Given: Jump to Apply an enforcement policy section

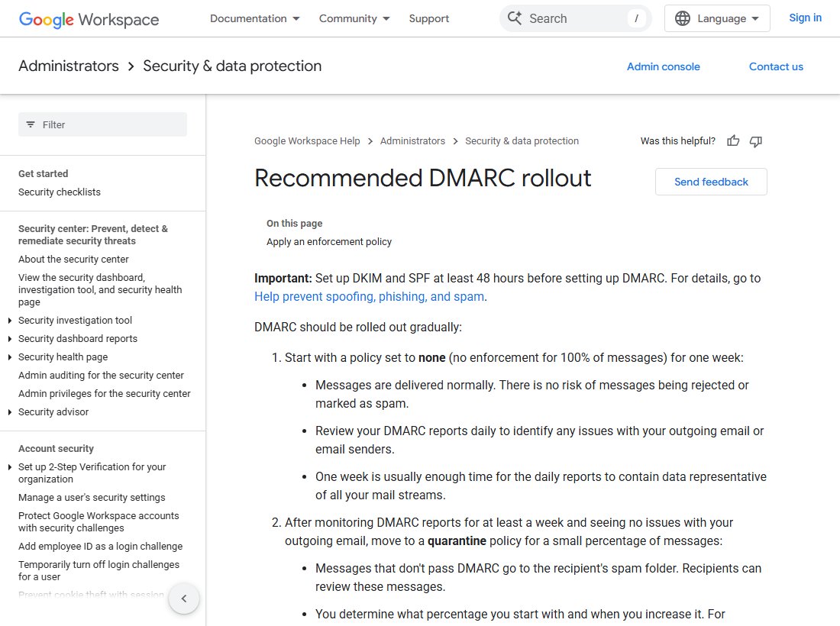Looking at the screenshot, I should pos(329,241).
